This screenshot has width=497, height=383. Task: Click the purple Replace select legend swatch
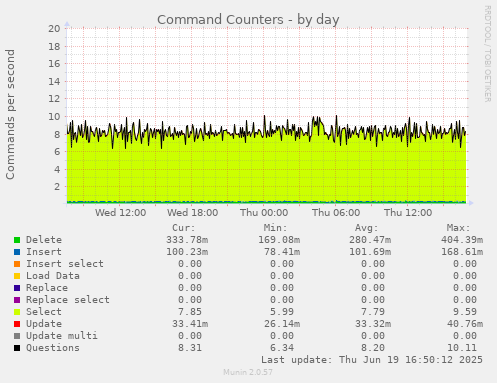pyautogui.click(x=17, y=300)
